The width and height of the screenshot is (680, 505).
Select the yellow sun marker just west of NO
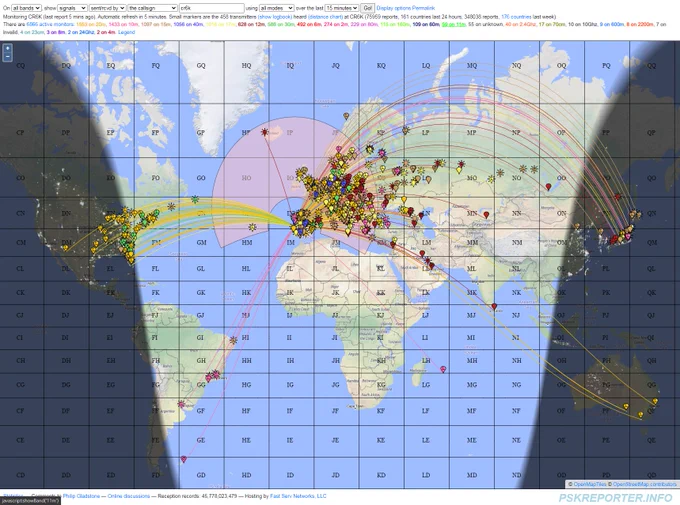click(500, 173)
